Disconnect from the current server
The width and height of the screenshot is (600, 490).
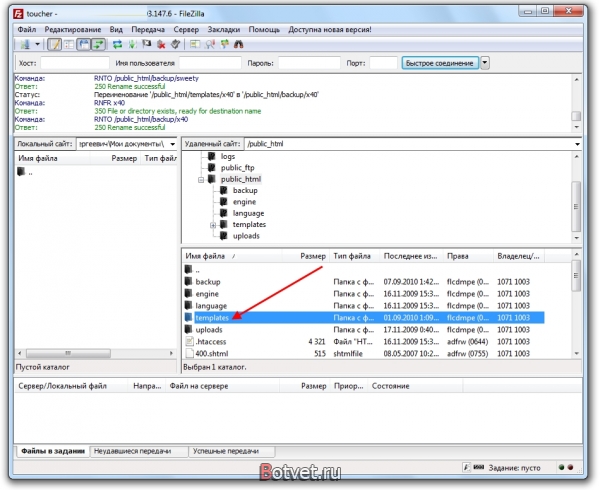click(x=161, y=44)
